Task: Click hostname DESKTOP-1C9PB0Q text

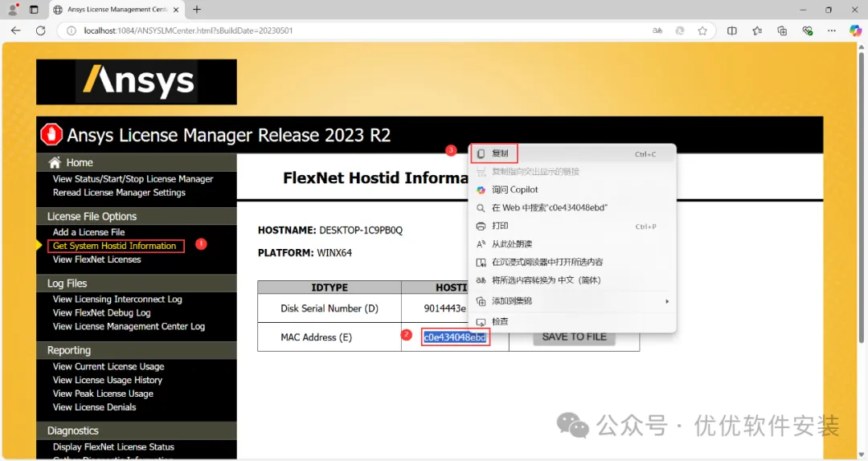Action: coord(361,230)
